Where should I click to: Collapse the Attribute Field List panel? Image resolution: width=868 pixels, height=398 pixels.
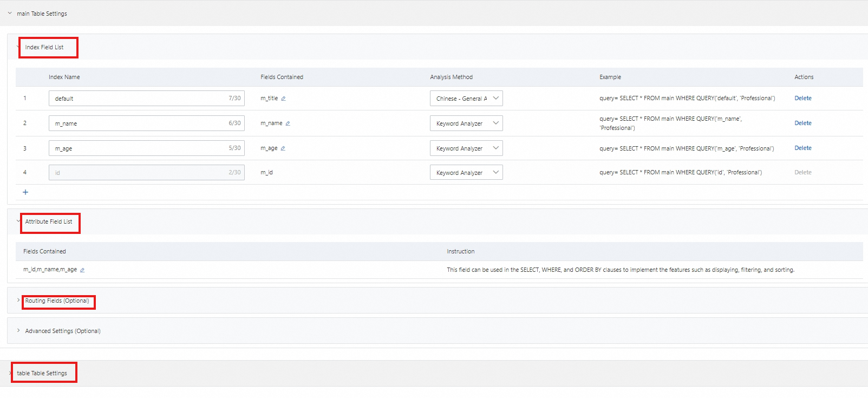pos(18,221)
